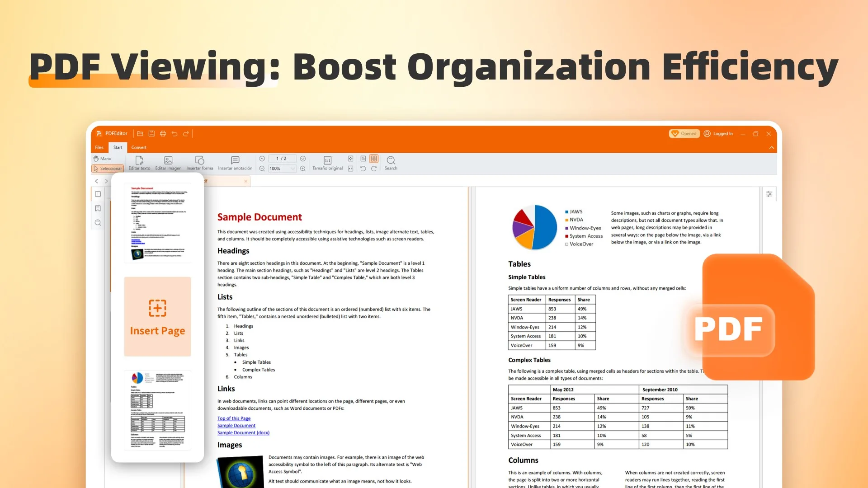Select the page 1 thumbnail
This screenshot has height=488, width=868.
pyautogui.click(x=157, y=223)
